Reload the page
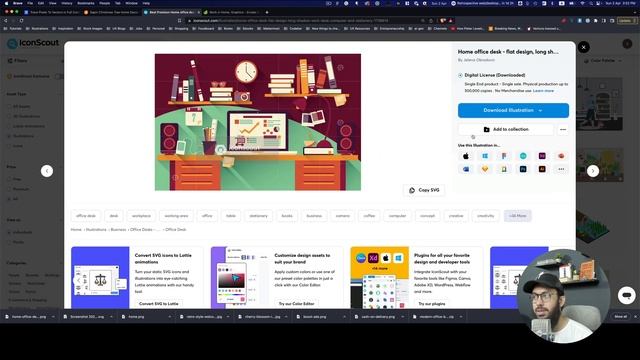This screenshot has width=640, height=360. (21, 20)
